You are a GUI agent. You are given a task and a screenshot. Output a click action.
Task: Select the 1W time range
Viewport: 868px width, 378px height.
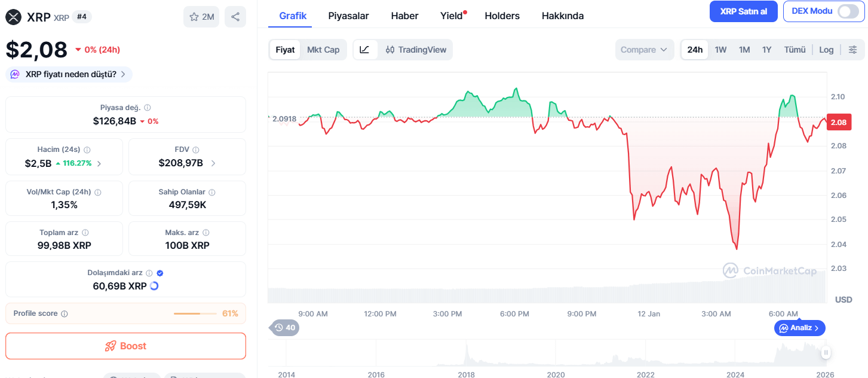coord(720,50)
